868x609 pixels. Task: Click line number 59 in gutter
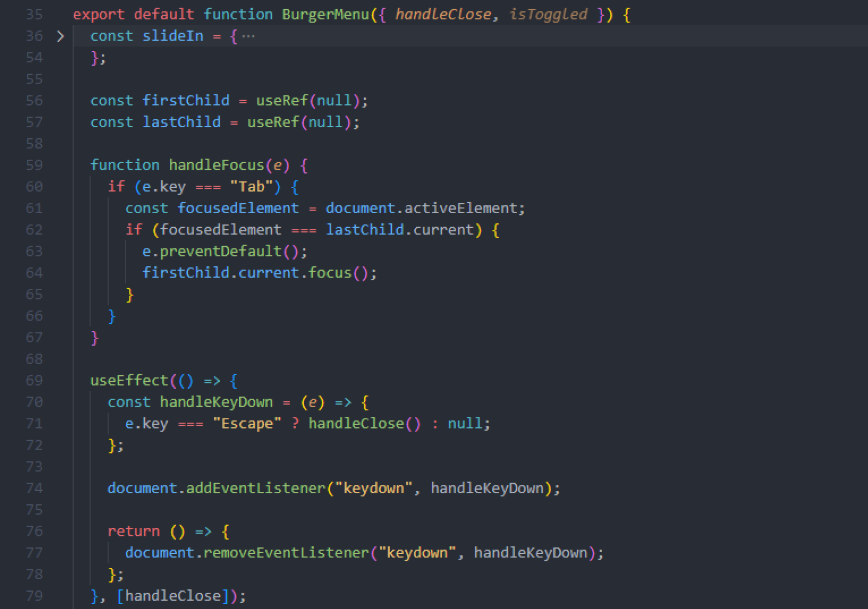pos(34,165)
